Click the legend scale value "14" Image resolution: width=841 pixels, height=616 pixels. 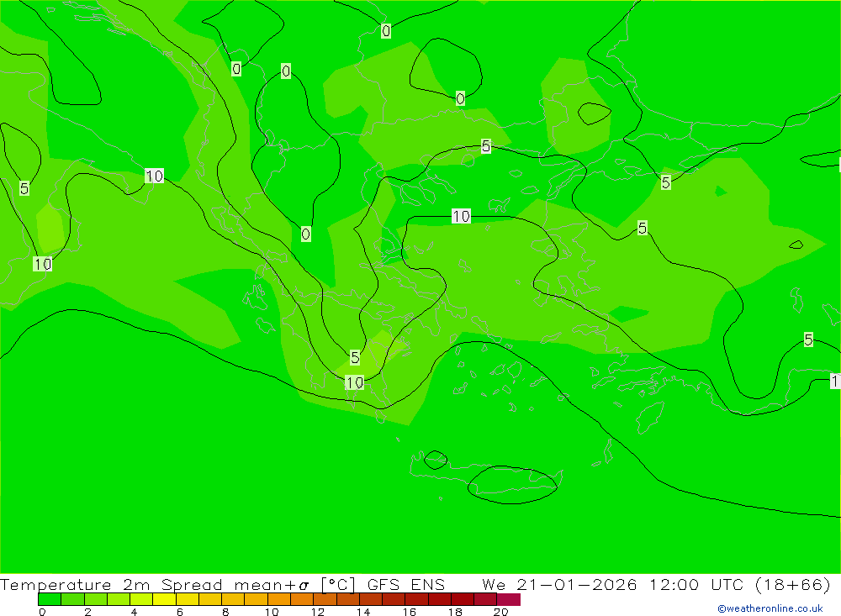363,612
